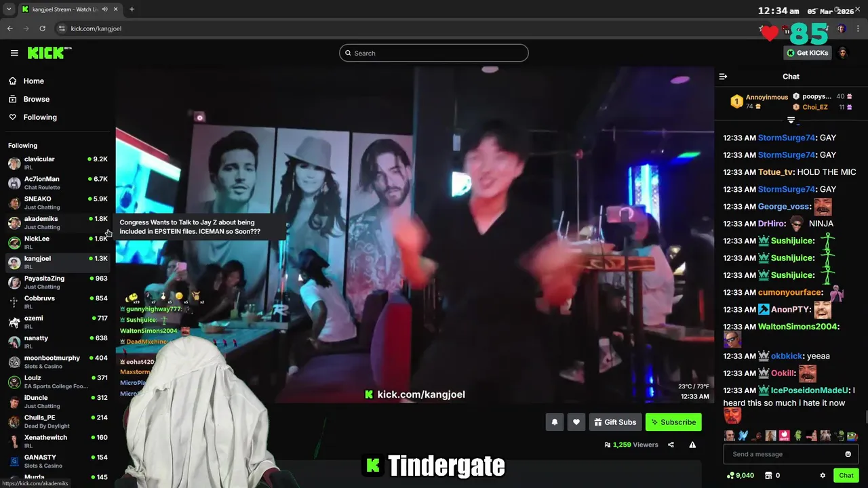The width and height of the screenshot is (868, 488).
Task: Click the green Subscribe button
Action: [673, 422]
